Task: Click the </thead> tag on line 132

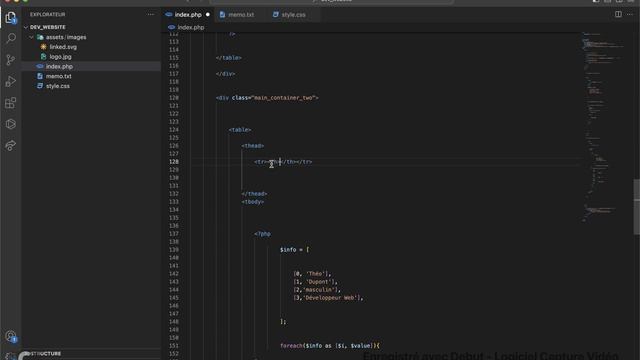Action: coord(254,194)
